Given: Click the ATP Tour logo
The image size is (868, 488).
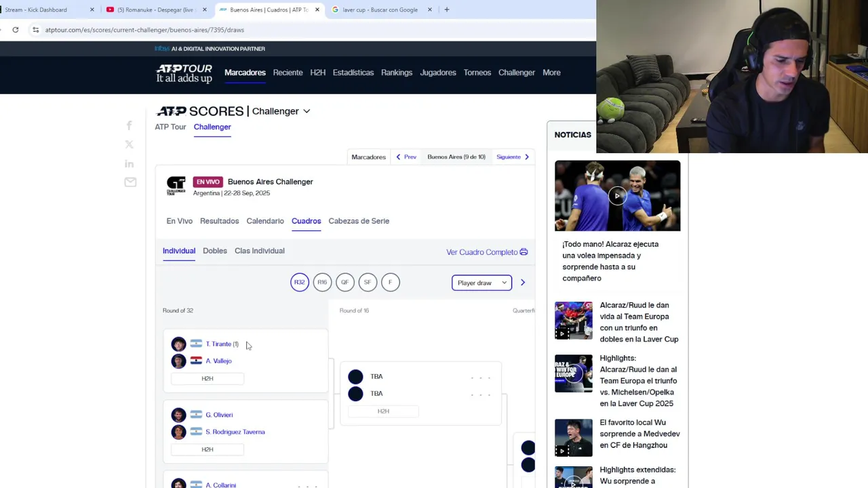Looking at the screenshot, I should click(x=184, y=73).
